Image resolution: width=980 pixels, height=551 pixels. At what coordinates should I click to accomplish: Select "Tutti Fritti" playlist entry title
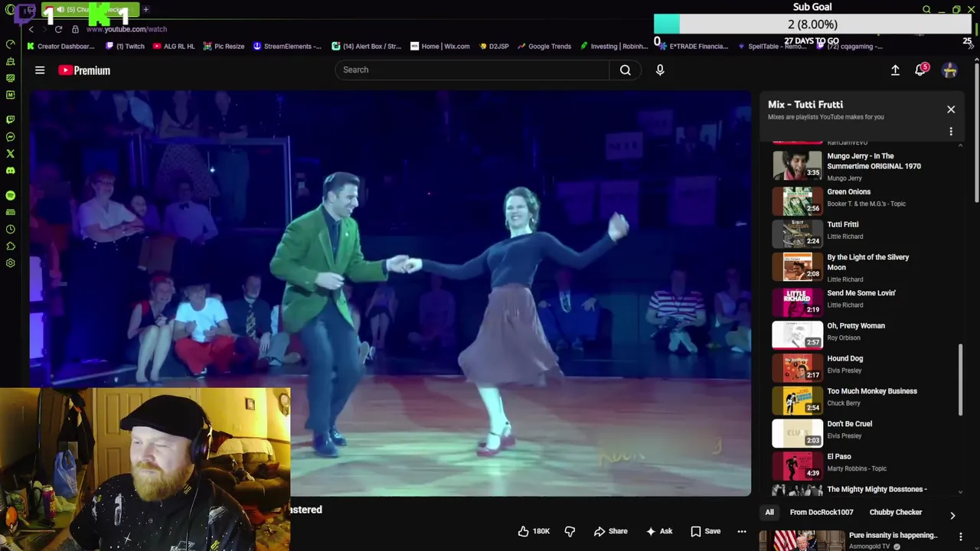click(843, 225)
